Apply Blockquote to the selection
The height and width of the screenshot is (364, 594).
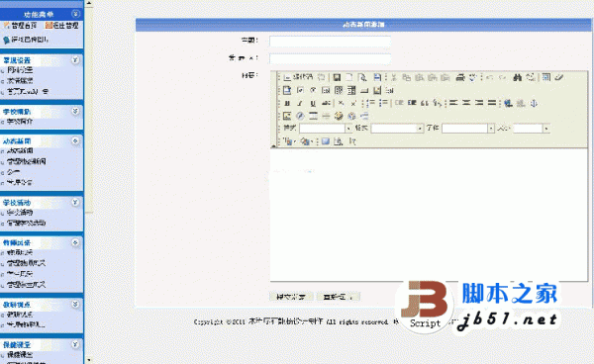point(425,103)
